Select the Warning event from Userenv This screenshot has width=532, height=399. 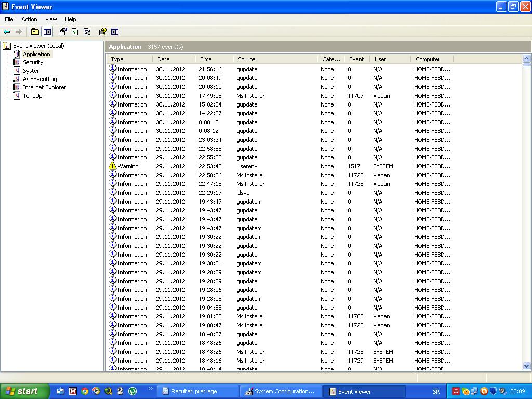point(280,166)
